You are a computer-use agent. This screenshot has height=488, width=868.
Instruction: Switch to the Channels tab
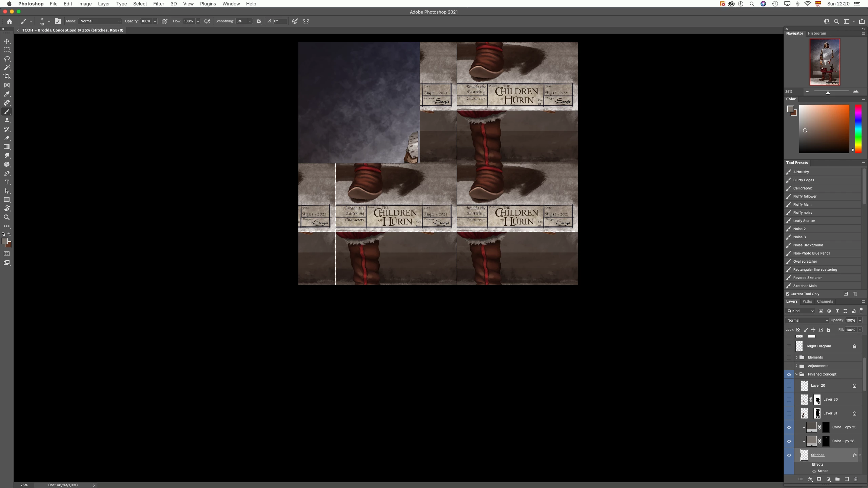[x=825, y=301]
